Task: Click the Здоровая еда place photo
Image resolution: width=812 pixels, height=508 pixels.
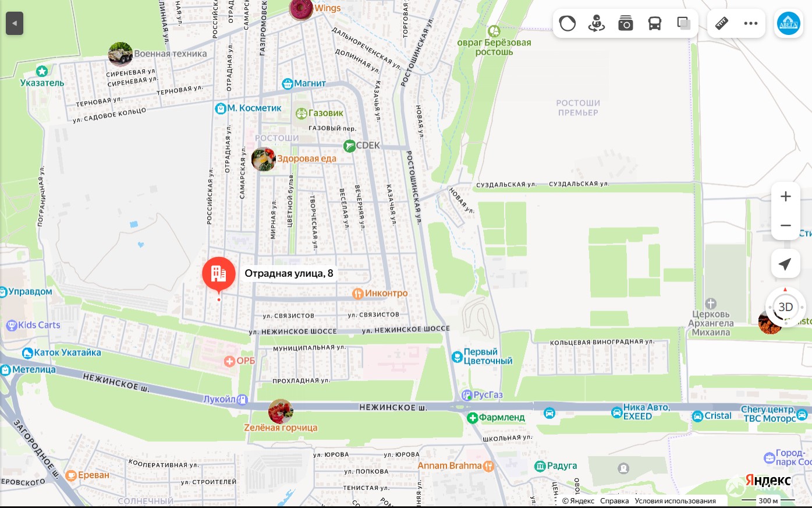Action: 264,159
